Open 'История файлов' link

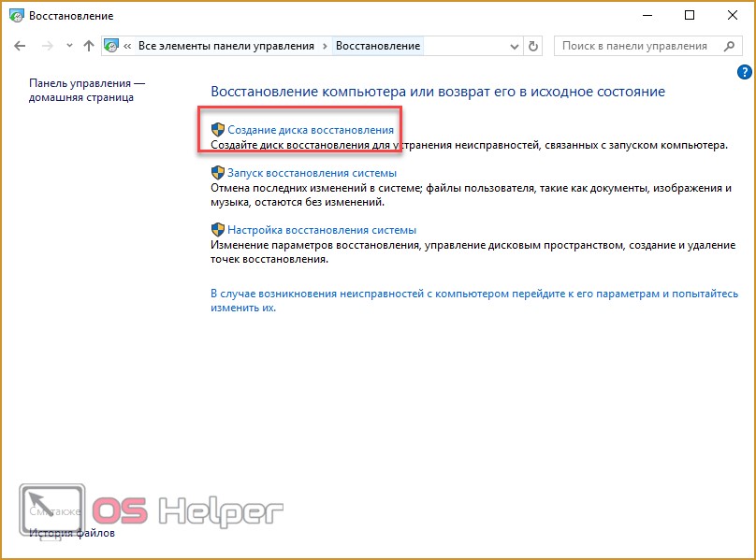72,533
